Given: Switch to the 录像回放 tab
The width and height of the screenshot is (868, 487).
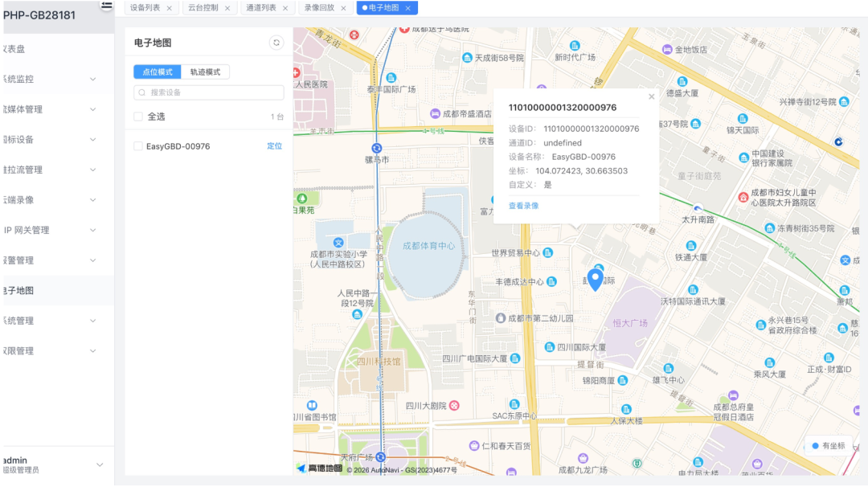Looking at the screenshot, I should tap(319, 8).
